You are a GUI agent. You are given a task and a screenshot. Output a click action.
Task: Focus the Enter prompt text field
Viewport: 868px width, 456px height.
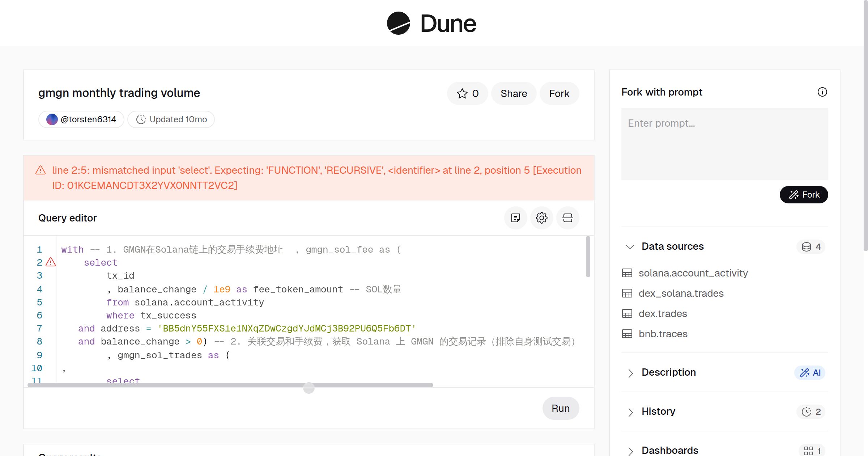coord(724,144)
